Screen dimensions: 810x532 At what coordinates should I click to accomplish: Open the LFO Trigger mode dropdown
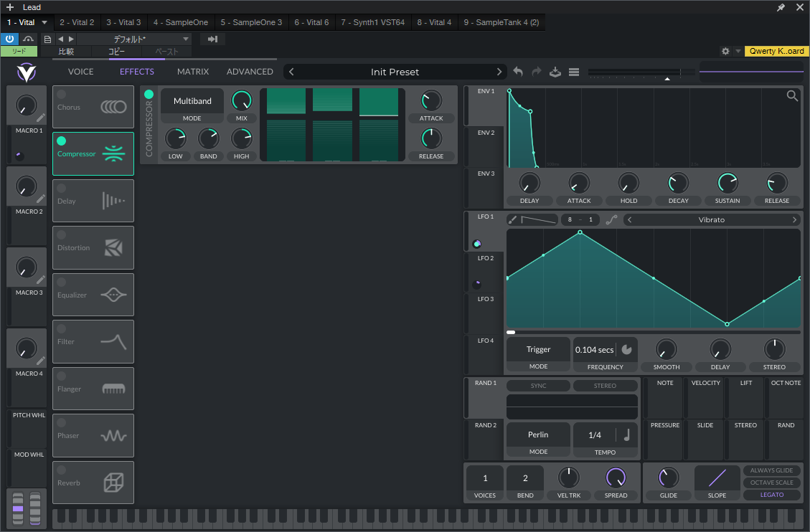pos(538,350)
